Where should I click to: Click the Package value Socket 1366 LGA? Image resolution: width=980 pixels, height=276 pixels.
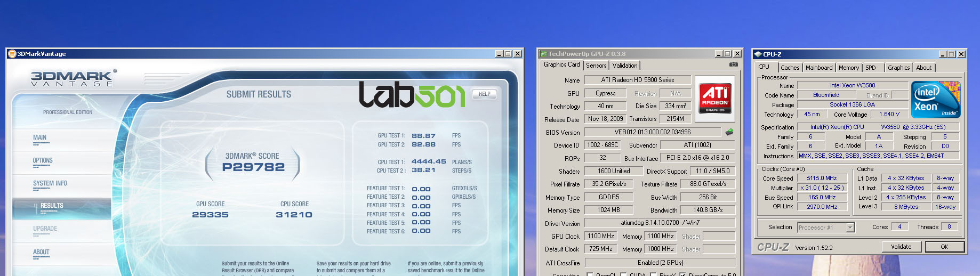(x=852, y=104)
